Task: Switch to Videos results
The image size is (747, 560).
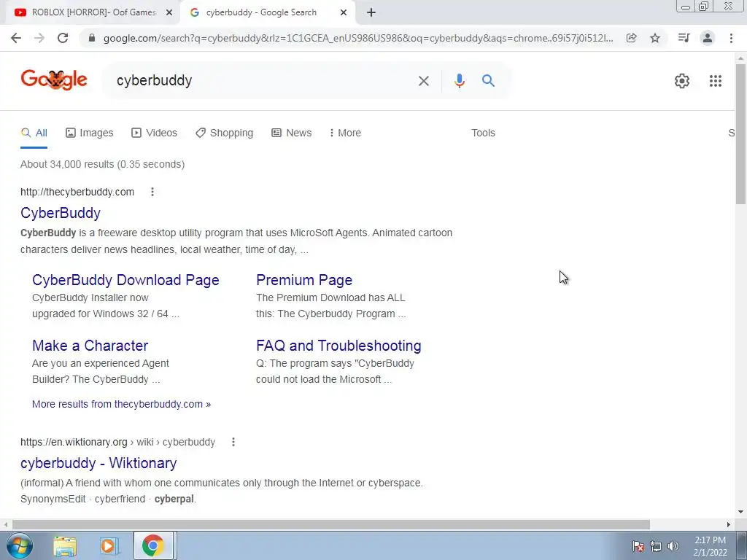Action: point(155,133)
